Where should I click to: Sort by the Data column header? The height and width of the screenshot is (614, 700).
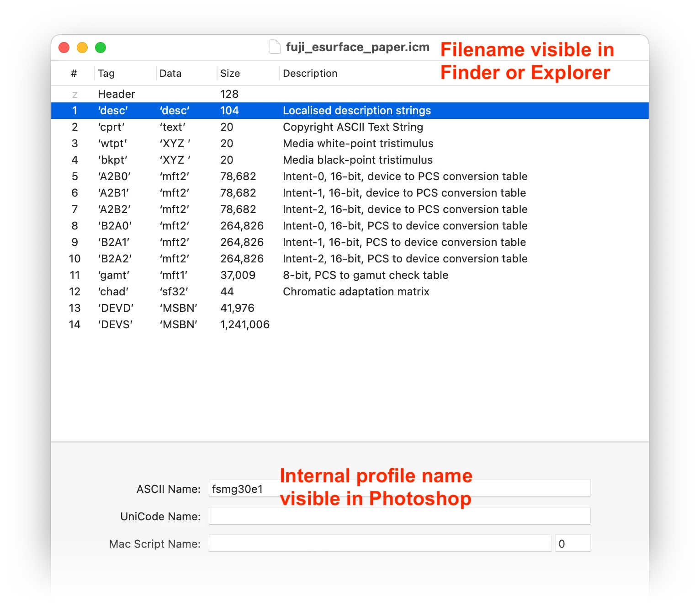pos(170,73)
